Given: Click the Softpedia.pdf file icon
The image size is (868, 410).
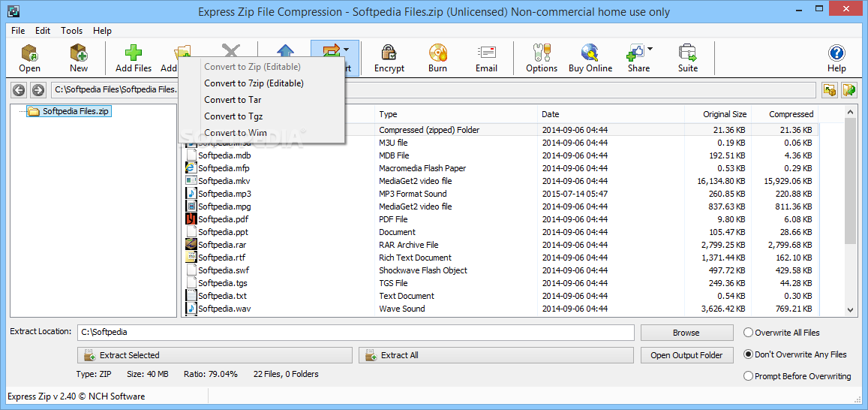Looking at the screenshot, I should tap(191, 219).
